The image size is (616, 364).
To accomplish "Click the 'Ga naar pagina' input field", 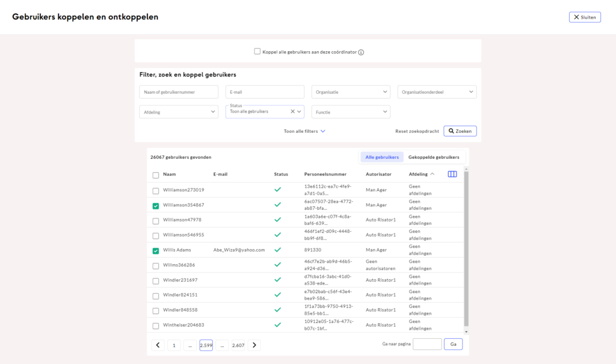I will [x=427, y=344].
